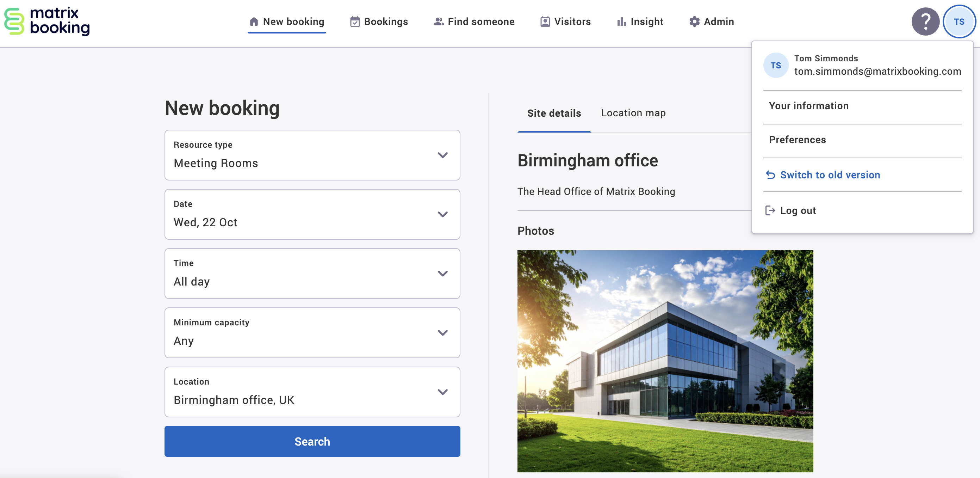Select the Site details tab
The width and height of the screenshot is (980, 478).
[554, 113]
